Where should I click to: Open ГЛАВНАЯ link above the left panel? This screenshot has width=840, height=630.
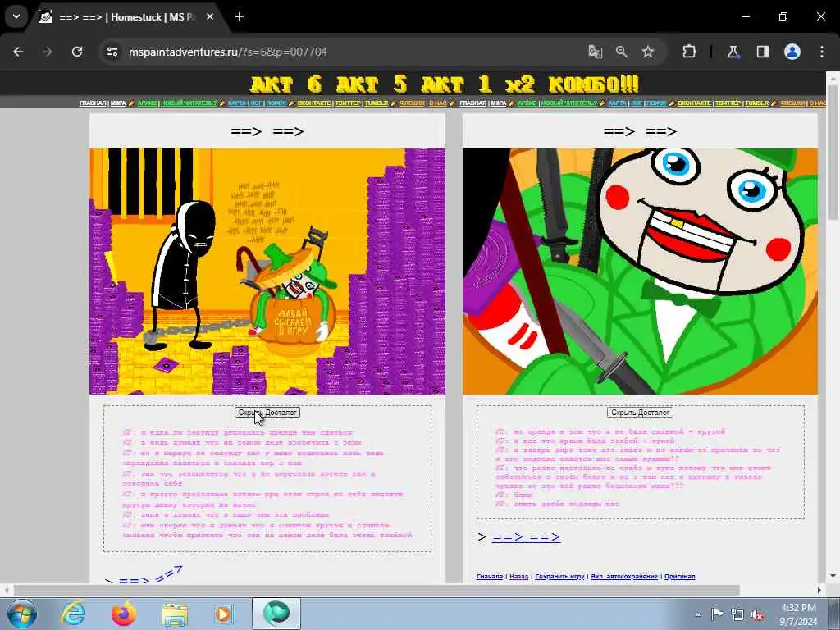click(92, 103)
